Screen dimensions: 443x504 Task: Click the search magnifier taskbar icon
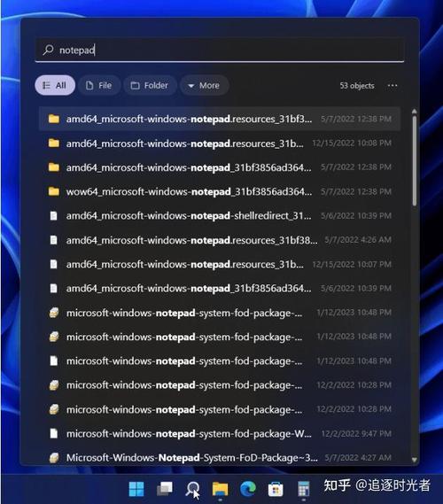[192, 489]
